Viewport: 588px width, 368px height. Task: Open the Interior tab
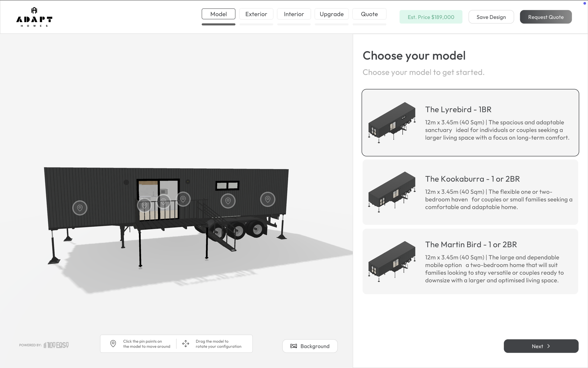(x=294, y=14)
